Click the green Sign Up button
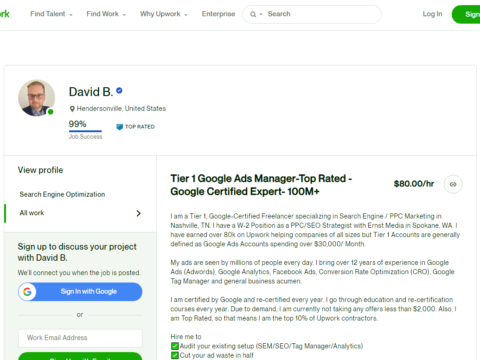Viewport: 480px width, 360px height. [467, 14]
